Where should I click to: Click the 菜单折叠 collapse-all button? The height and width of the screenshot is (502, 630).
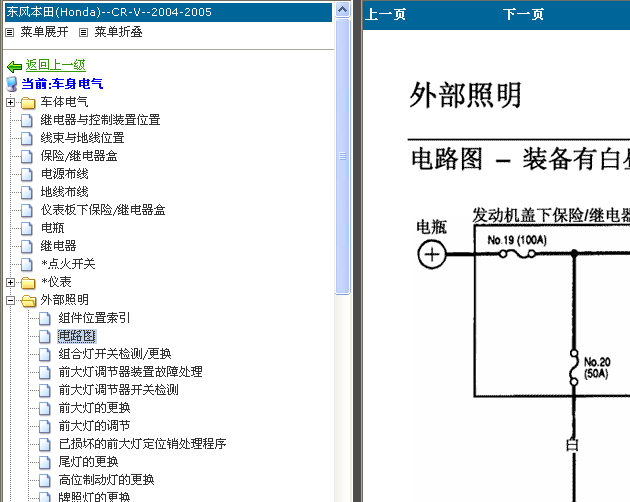coord(110,32)
